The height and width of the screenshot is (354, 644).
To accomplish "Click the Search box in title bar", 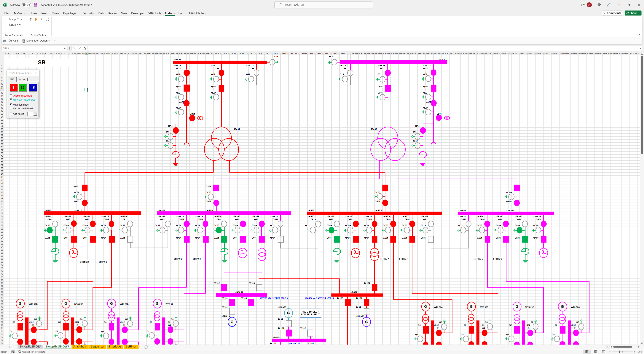I will click(323, 5).
